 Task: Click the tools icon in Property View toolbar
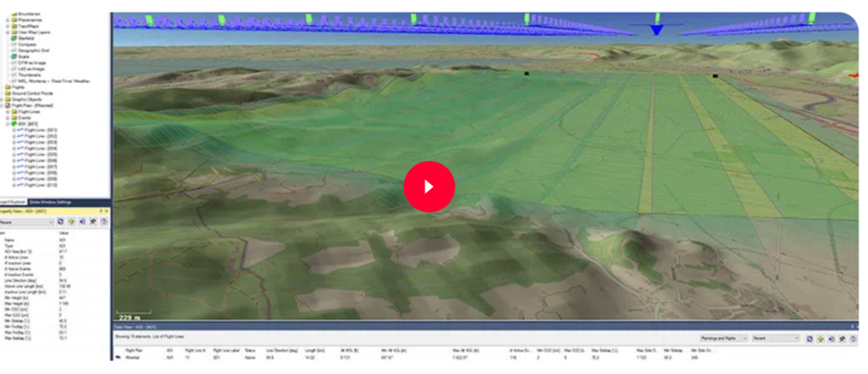(x=93, y=222)
